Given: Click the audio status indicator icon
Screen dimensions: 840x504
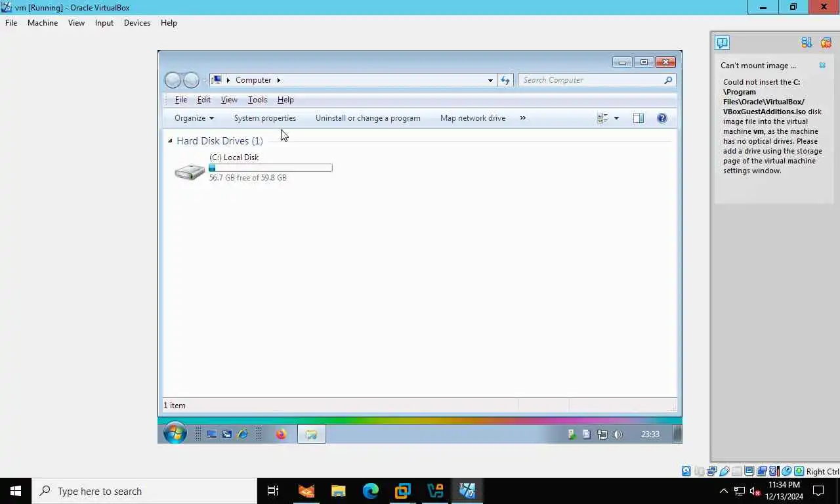Looking at the screenshot, I should (x=700, y=471).
